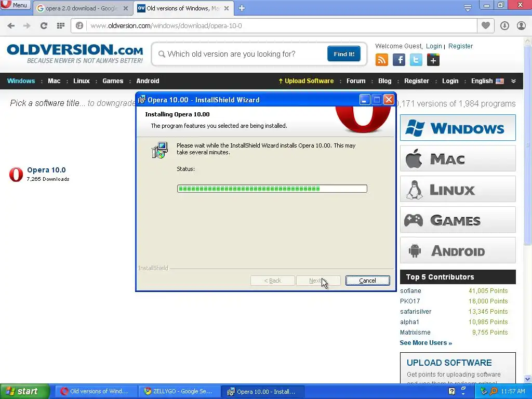
Task: Open Forum in the navigation bar
Action: [356, 81]
